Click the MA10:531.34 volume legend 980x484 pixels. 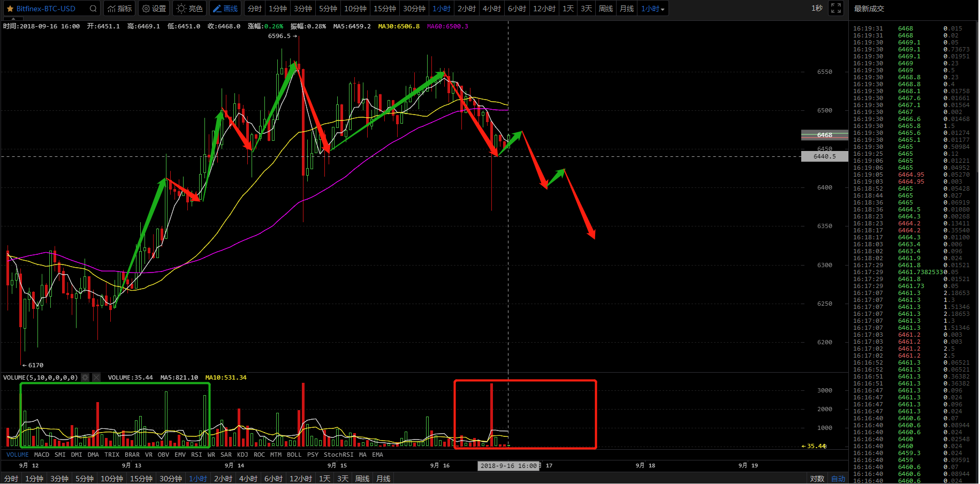tap(226, 377)
